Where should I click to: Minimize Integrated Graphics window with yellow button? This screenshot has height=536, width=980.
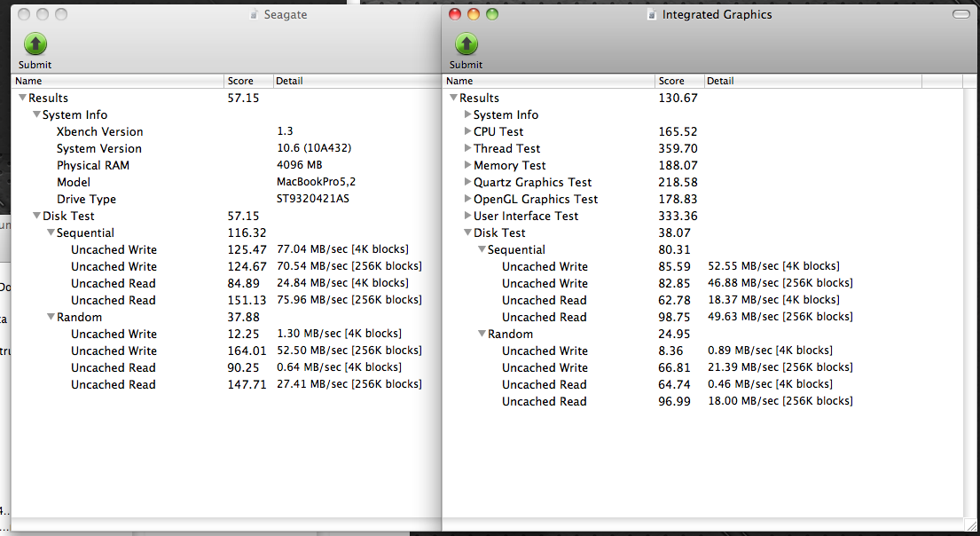(x=474, y=14)
